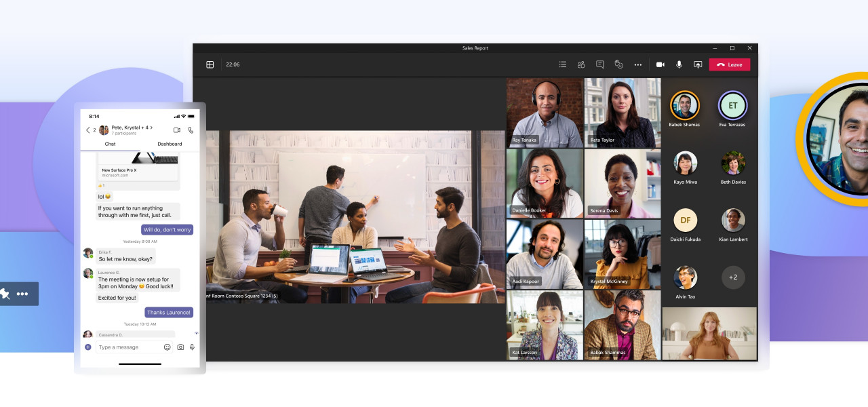Image resolution: width=868 pixels, height=407 pixels.
Task: Click Alvin Tao's participant avatar
Action: (685, 277)
